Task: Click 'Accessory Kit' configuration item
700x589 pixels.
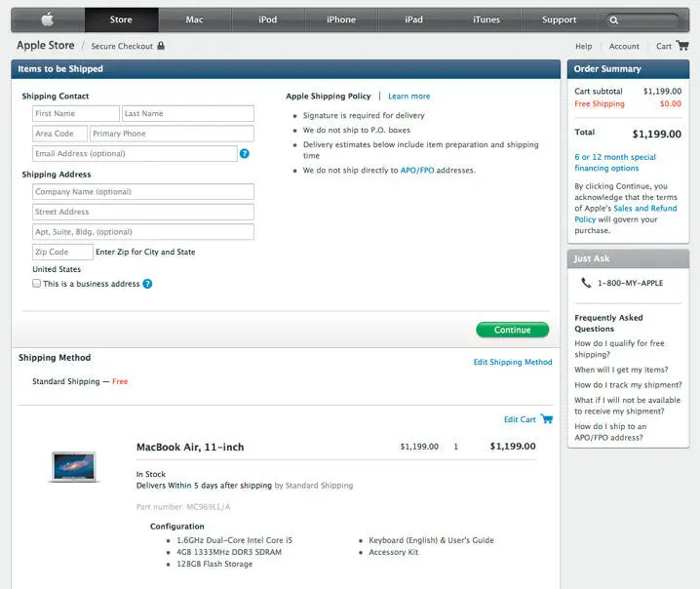Action: tap(393, 552)
